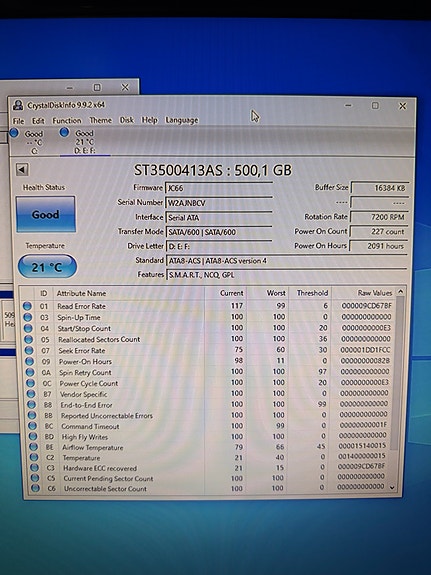Click the status icon for Uncorrectable Sector Count

pos(35,488)
